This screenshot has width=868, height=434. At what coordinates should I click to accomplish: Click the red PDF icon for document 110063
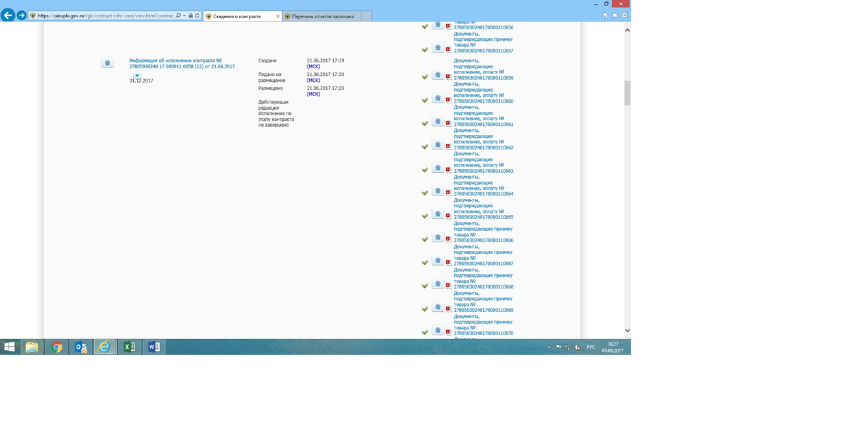[448, 170]
